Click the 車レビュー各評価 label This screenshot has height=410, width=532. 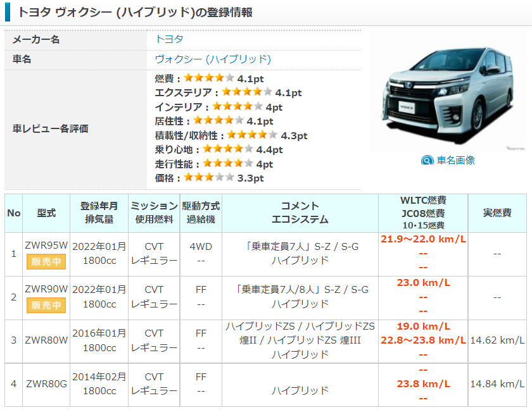50,129
